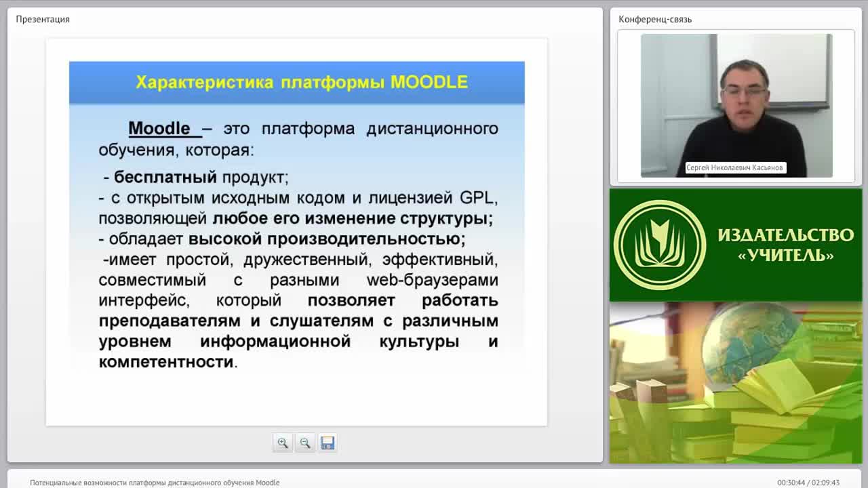Zoom in on the presentation slide

point(283,443)
